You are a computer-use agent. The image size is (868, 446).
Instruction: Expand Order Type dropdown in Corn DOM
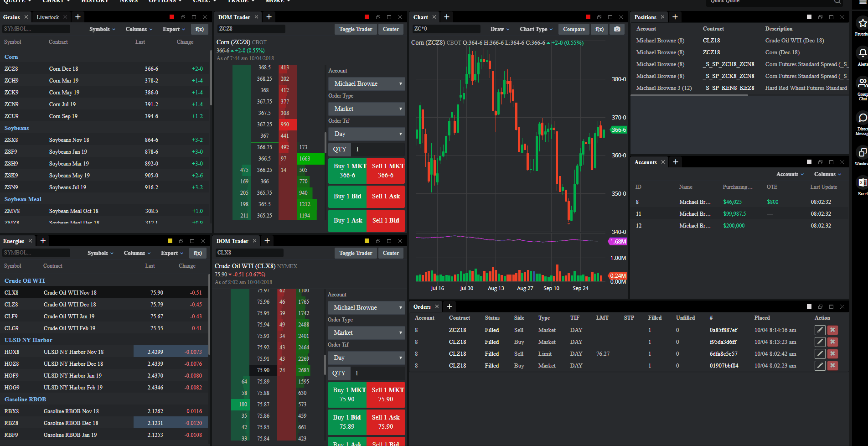(x=367, y=109)
